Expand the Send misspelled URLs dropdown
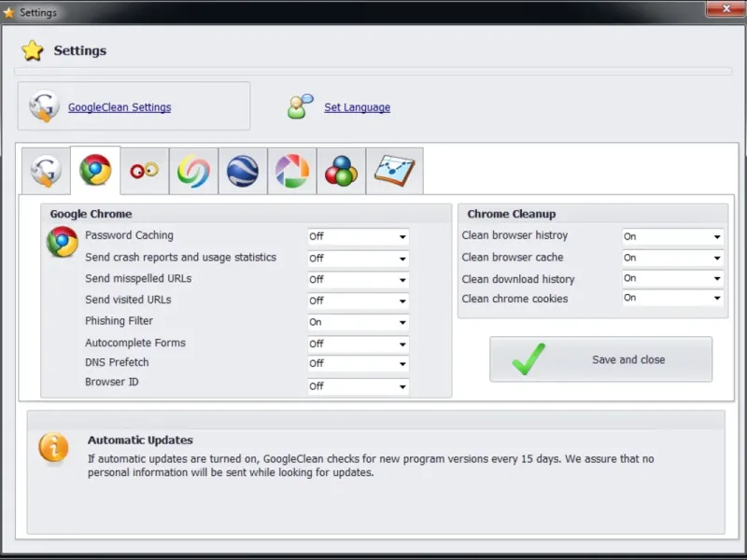Screen dimensions: 747x560 click(x=359, y=279)
